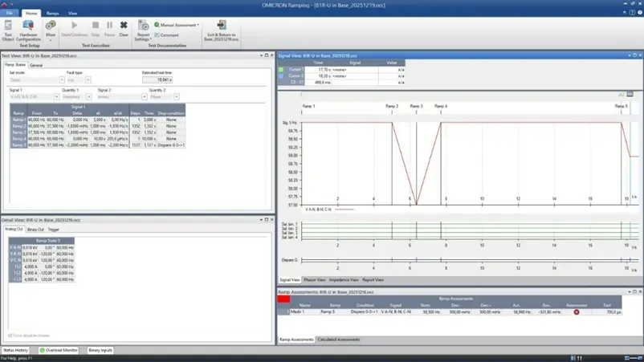Open the Test View pane menu arrow
644x362 pixels.
click(x=261, y=55)
